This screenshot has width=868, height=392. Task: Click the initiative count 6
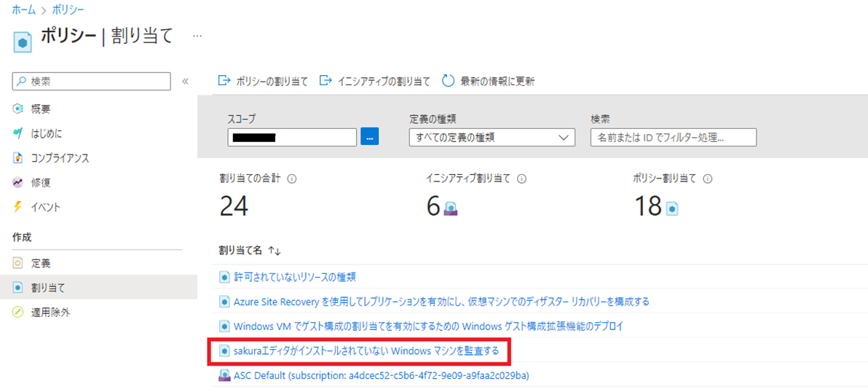pyautogui.click(x=433, y=206)
